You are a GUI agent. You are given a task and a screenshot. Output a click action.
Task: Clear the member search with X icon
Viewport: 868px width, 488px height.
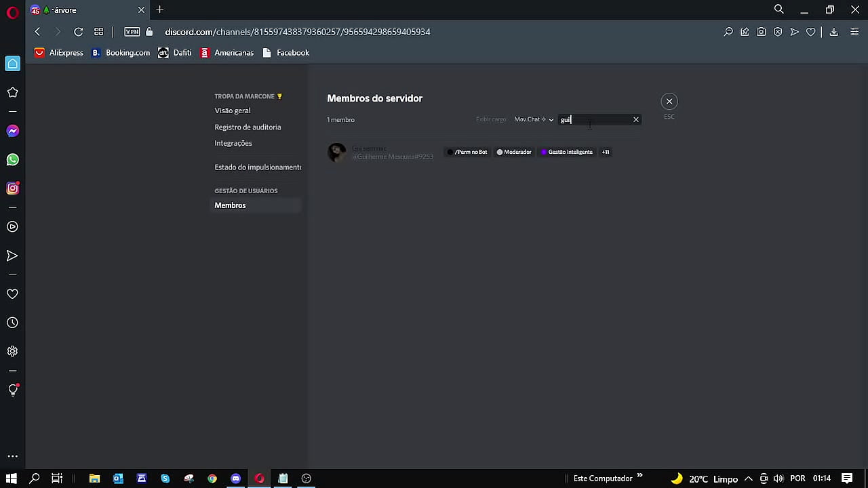point(635,119)
